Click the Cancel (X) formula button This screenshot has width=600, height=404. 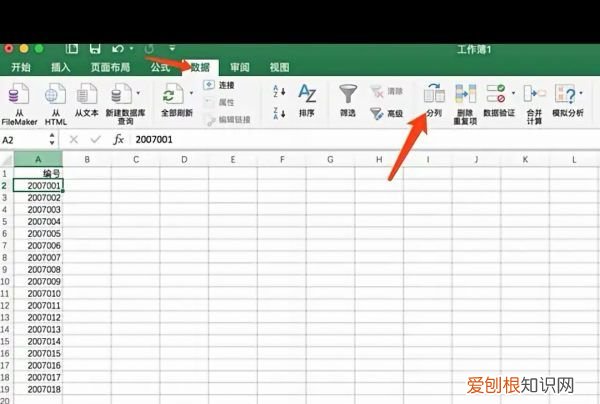pyautogui.click(x=73, y=140)
